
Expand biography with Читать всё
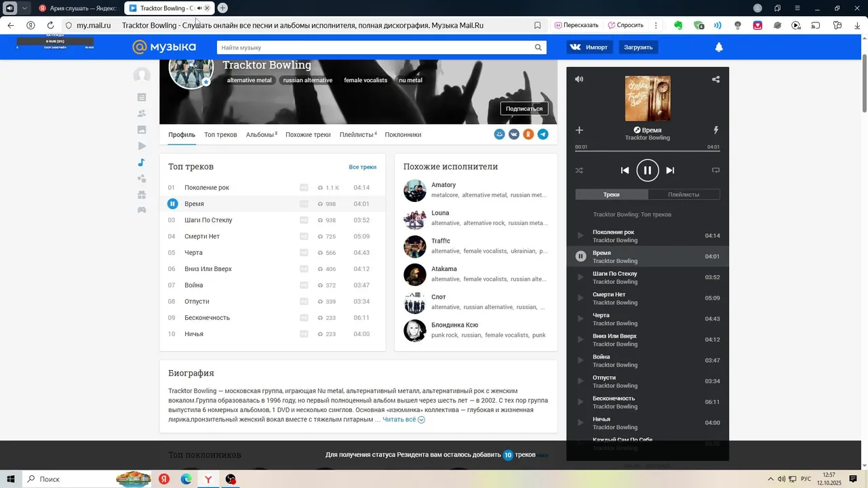click(403, 420)
